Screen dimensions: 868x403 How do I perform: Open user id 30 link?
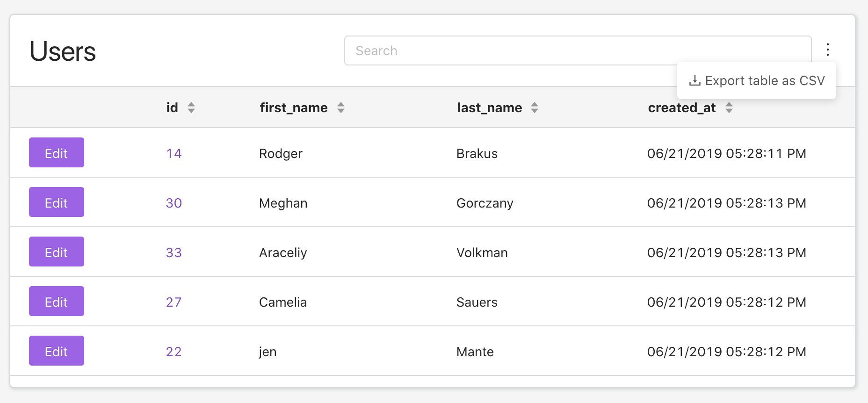[x=174, y=203]
